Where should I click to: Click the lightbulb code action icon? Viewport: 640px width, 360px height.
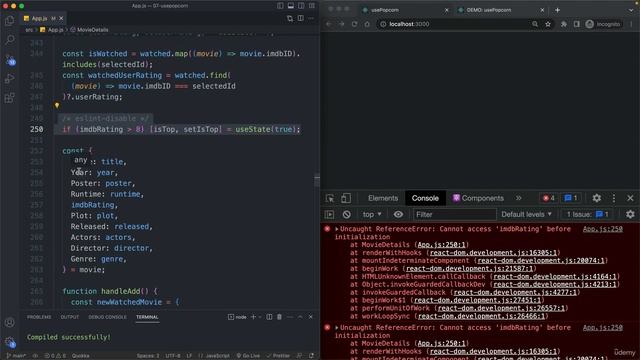tap(57, 105)
